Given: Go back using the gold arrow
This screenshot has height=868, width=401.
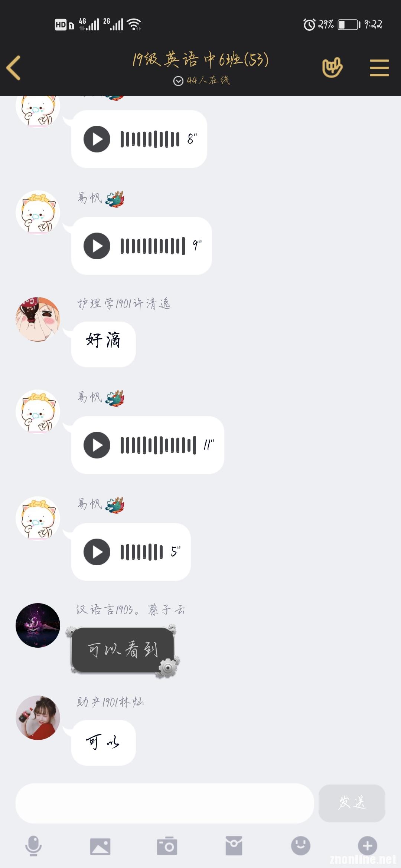Looking at the screenshot, I should pyautogui.click(x=14, y=68).
